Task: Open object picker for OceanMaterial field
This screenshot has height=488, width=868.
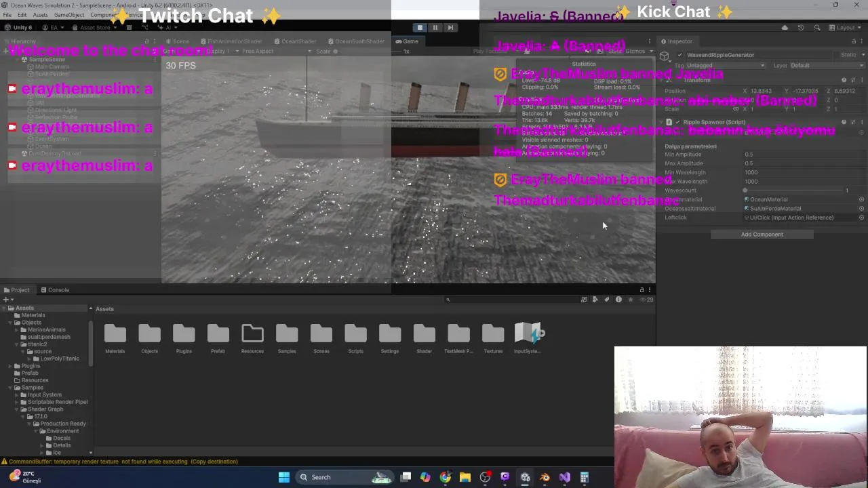Action: coord(862,200)
